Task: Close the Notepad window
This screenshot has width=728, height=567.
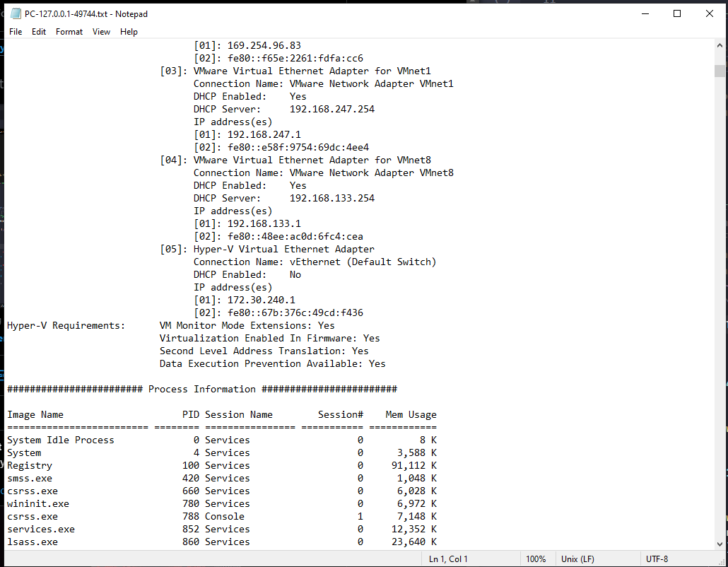Action: coord(710,13)
